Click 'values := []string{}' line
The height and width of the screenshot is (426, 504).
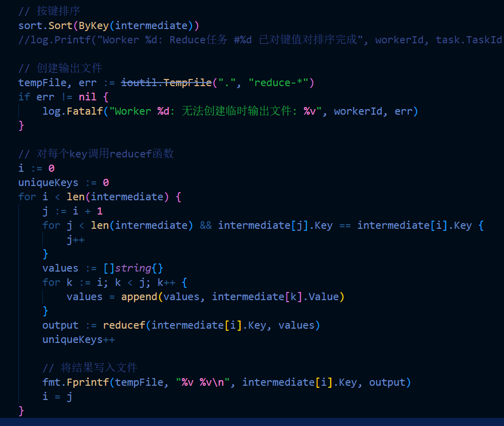pyautogui.click(x=103, y=268)
